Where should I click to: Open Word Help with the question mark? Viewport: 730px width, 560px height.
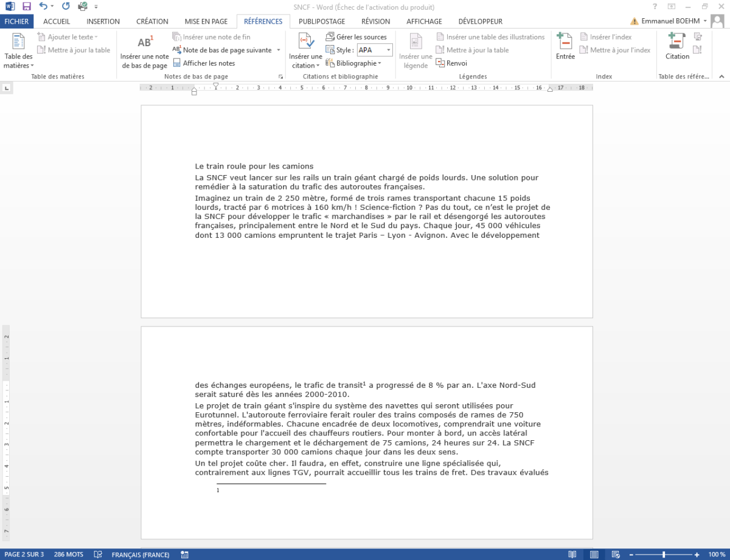click(655, 6)
